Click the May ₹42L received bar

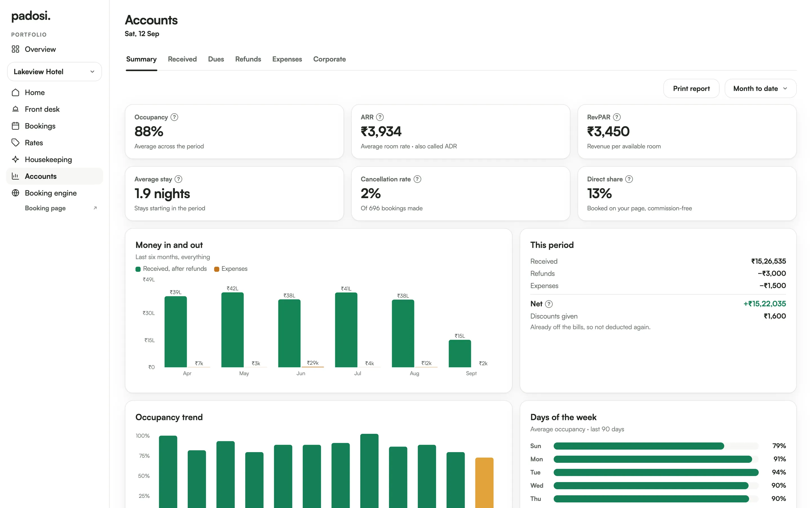pyautogui.click(x=232, y=330)
